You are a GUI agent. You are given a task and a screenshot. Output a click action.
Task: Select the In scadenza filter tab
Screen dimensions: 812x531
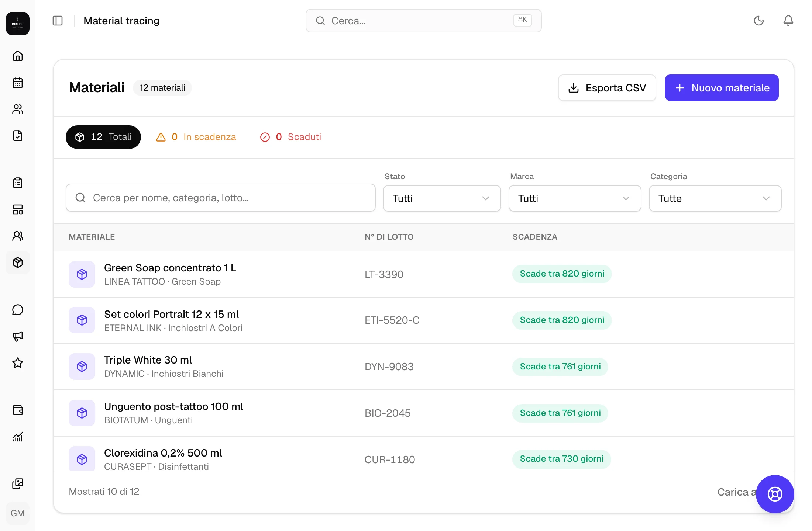coord(196,137)
